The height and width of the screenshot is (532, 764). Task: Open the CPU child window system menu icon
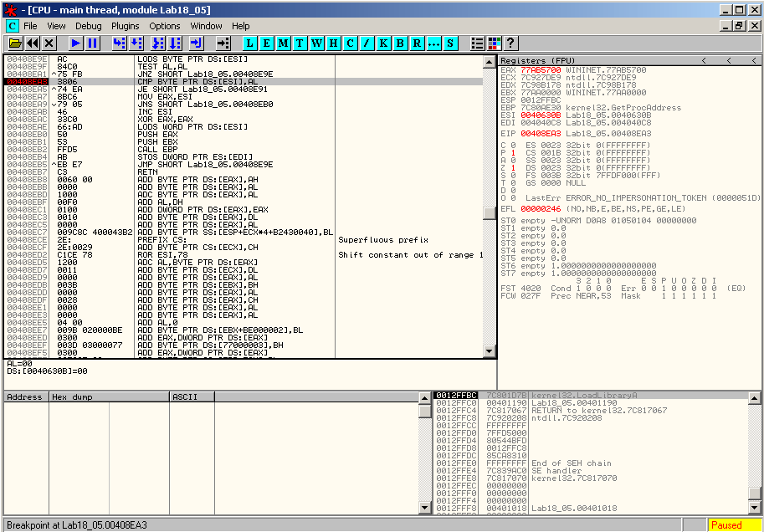[12, 26]
